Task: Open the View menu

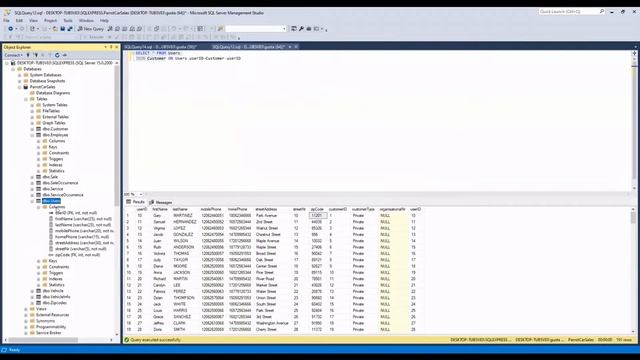Action: [x=33, y=20]
